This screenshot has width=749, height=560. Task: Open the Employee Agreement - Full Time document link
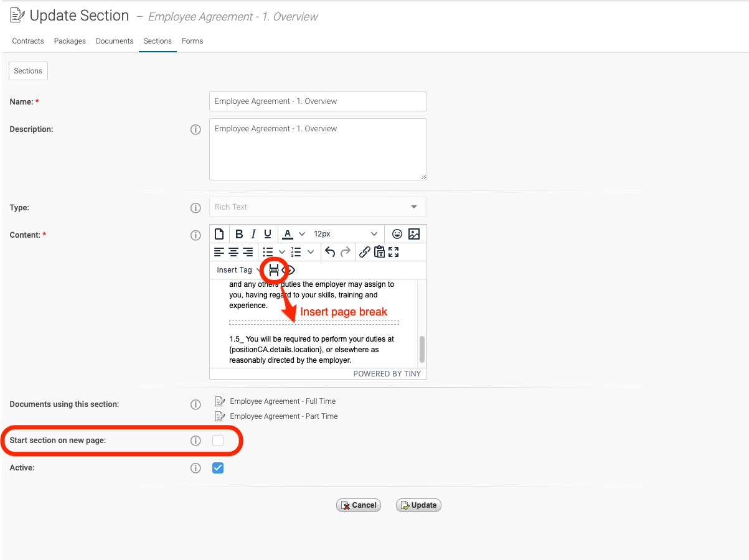283,401
